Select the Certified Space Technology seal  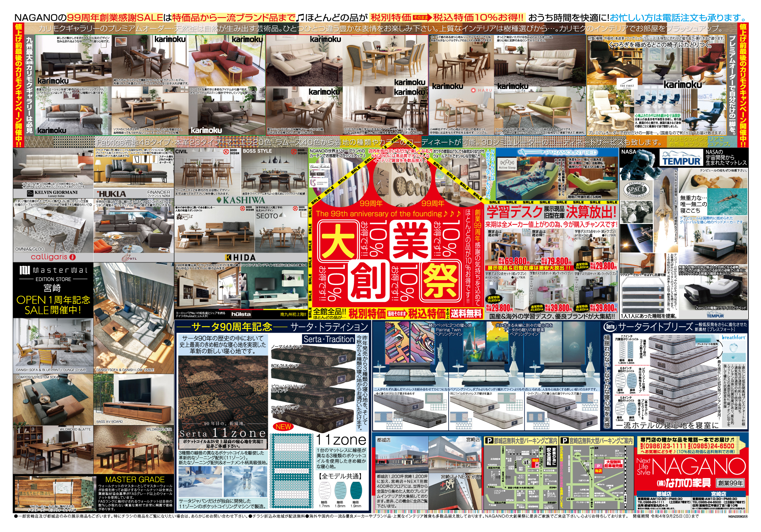[636, 189]
